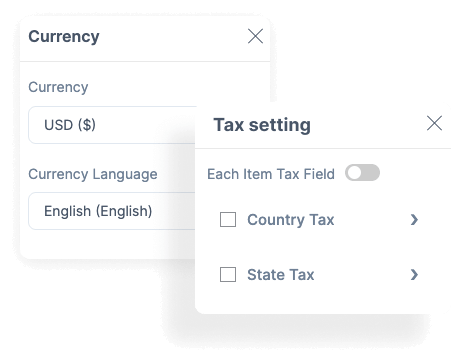Close the Currency dialog
451x362 pixels.
(x=256, y=36)
